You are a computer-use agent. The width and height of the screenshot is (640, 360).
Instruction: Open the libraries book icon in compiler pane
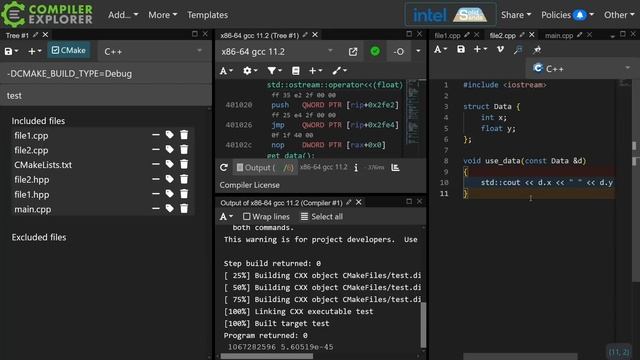tap(296, 71)
